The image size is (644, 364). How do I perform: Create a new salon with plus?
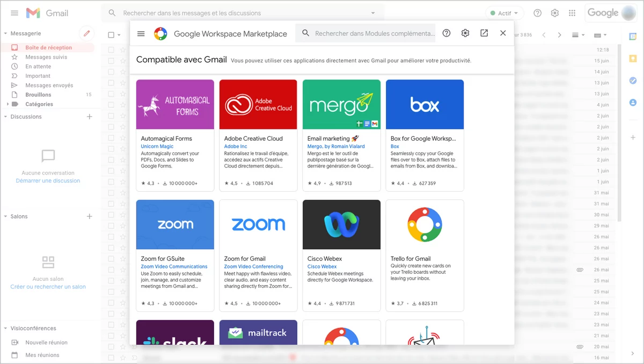pyautogui.click(x=90, y=216)
